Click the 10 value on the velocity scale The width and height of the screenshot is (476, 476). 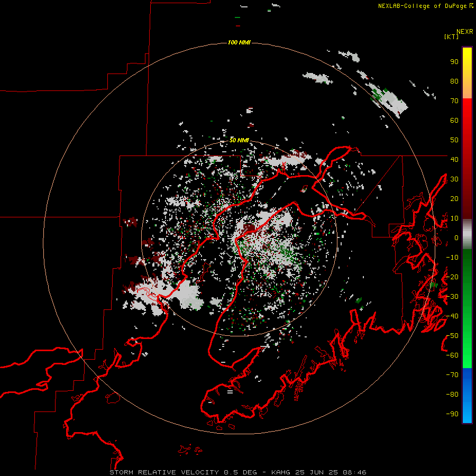click(x=454, y=218)
